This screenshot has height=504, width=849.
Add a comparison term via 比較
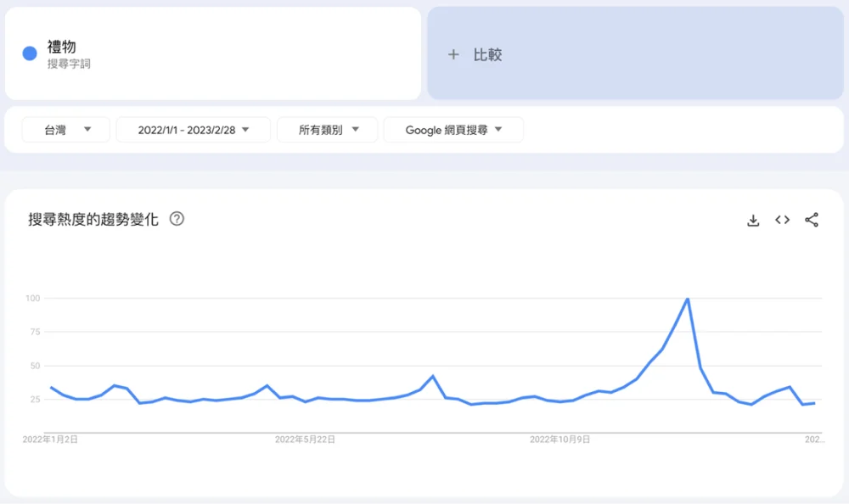(x=635, y=53)
